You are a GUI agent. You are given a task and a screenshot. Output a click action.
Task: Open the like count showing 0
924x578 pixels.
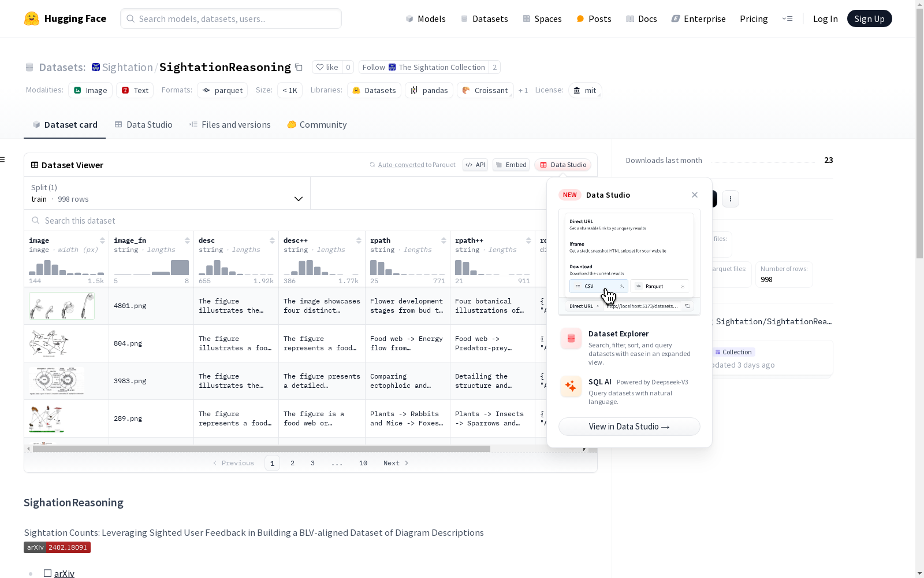pyautogui.click(x=348, y=67)
